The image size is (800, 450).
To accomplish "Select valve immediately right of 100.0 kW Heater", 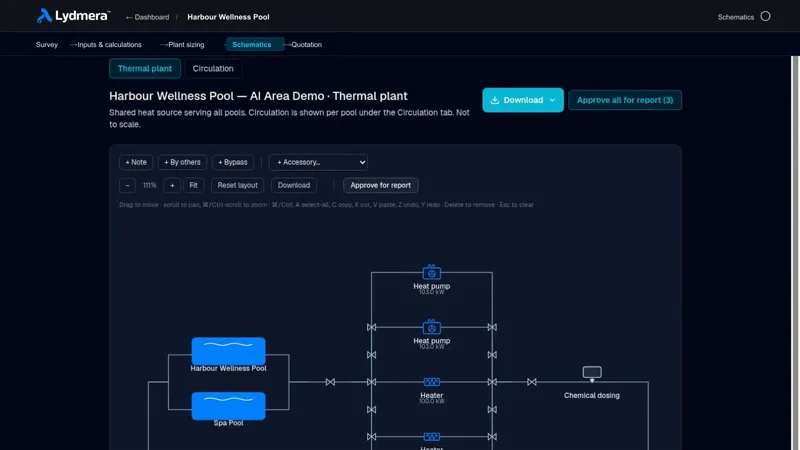I will pyautogui.click(x=492, y=382).
